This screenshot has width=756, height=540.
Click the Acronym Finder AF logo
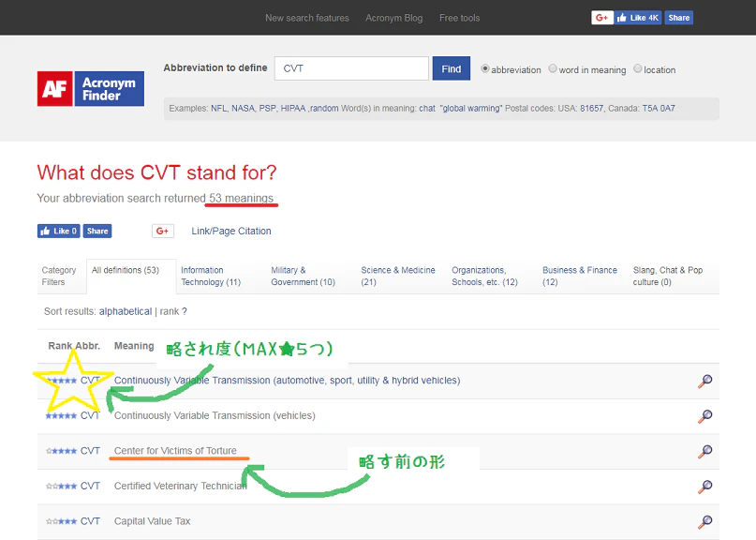point(91,89)
